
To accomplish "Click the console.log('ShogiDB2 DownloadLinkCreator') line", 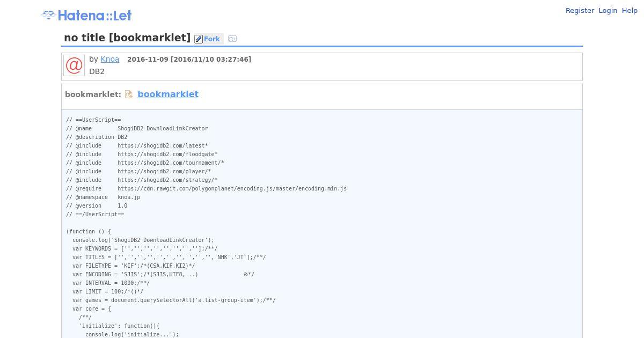I will tap(143, 240).
